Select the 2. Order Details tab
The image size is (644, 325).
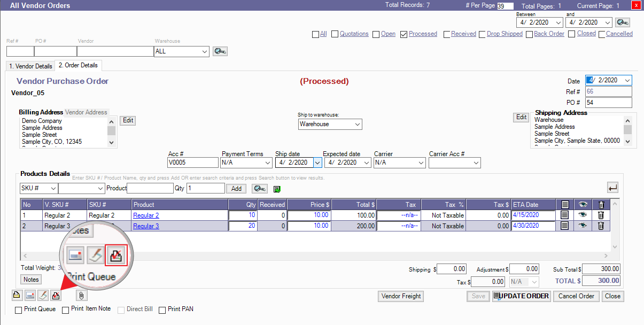click(78, 65)
